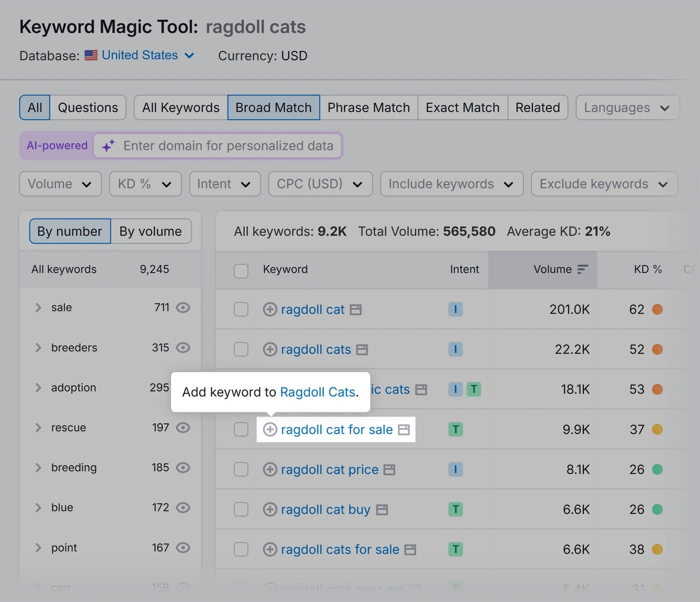Open SERP icon next to 'ragdoll cat'
700x602 pixels.
356,310
